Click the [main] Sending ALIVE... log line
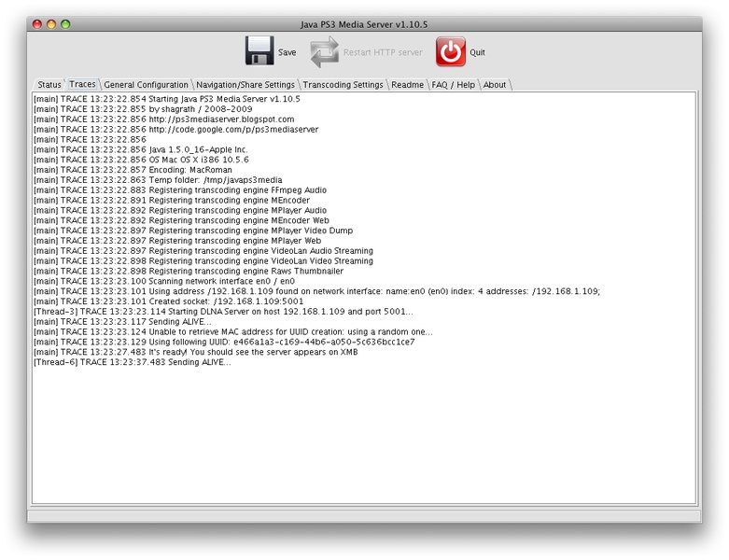729x560 pixels. 122,322
